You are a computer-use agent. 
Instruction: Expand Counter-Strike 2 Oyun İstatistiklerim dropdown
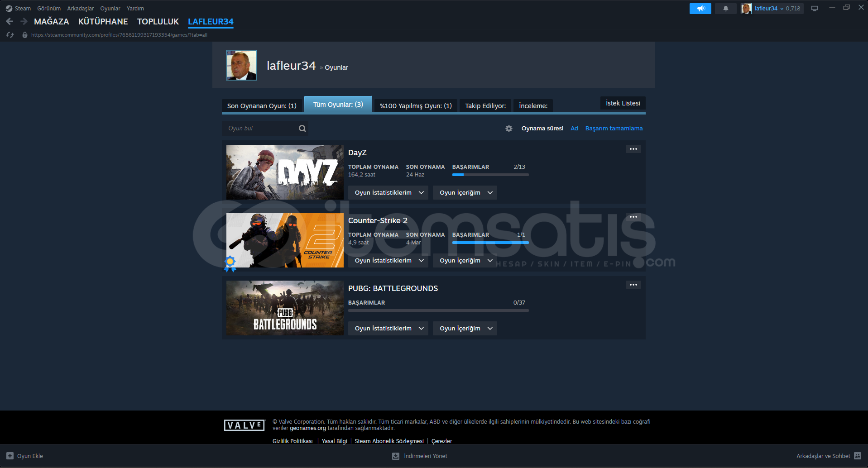pos(388,260)
